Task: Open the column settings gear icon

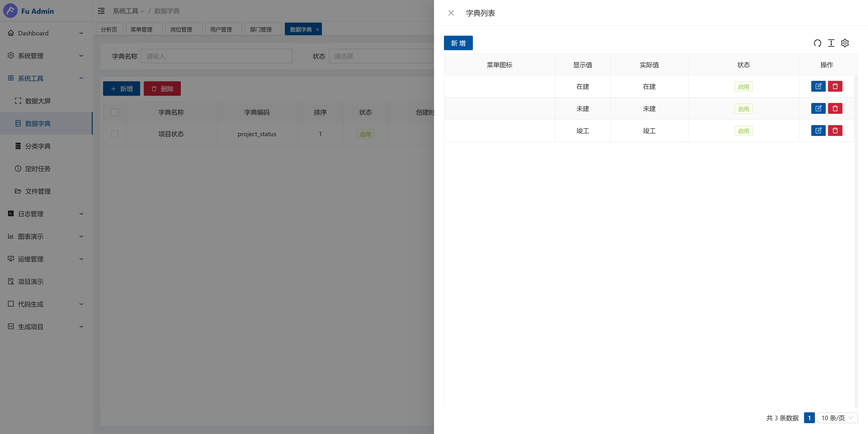Action: (845, 43)
